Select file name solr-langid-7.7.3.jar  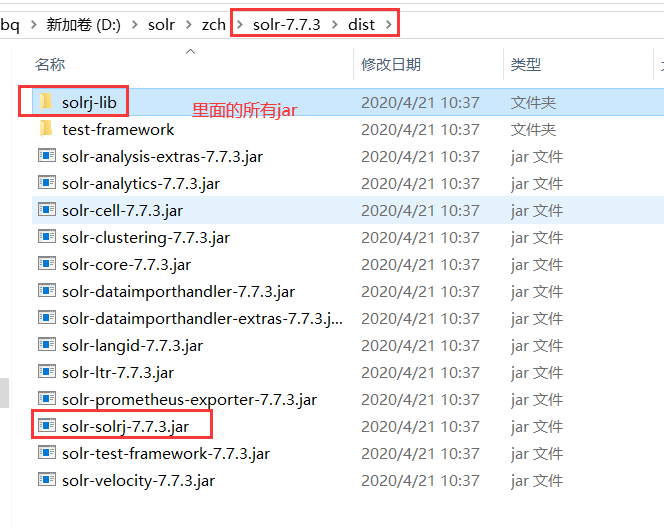click(132, 346)
